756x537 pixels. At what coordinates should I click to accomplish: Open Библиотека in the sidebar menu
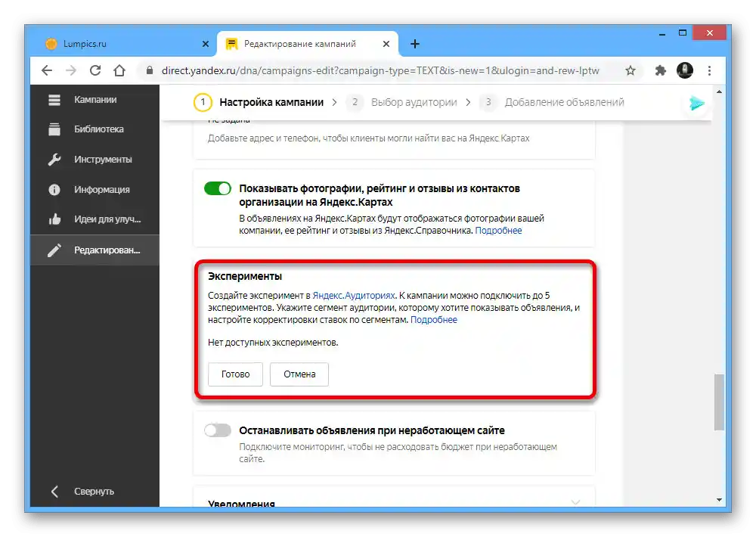99,129
